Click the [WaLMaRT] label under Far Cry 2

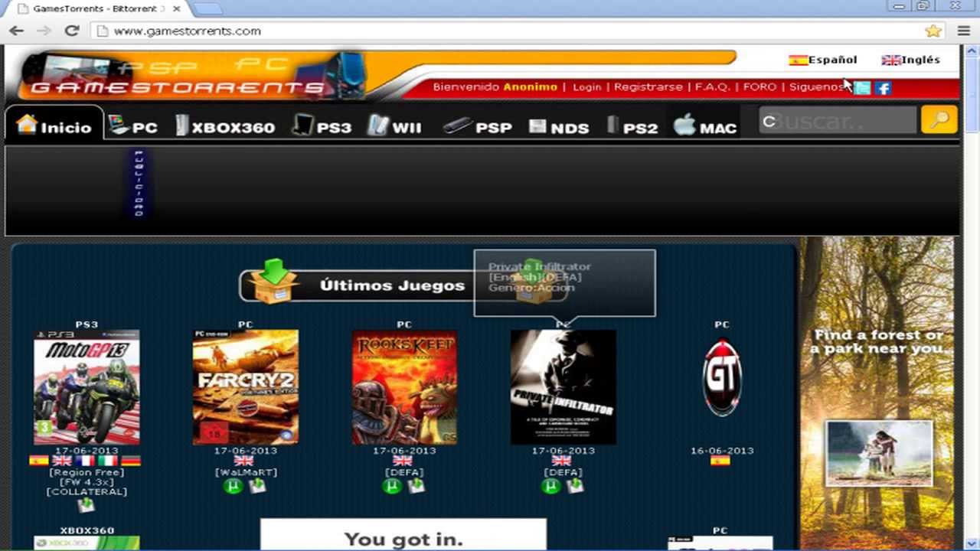tap(246, 472)
